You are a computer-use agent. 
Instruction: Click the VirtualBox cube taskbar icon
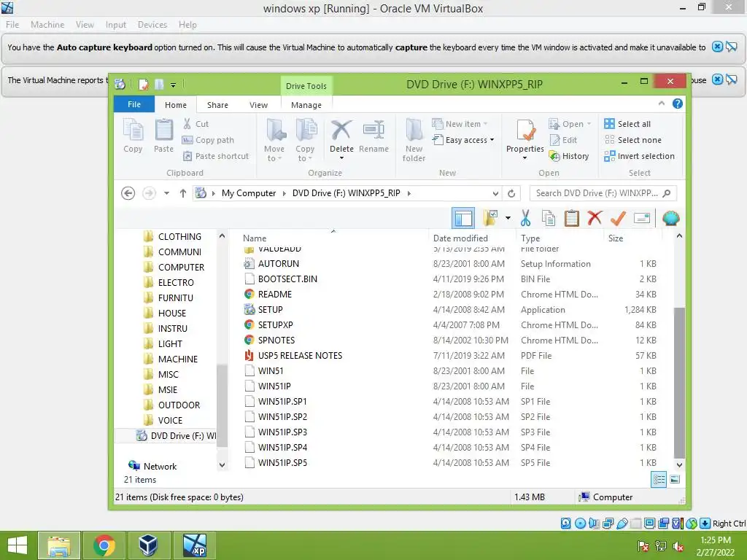click(149, 545)
